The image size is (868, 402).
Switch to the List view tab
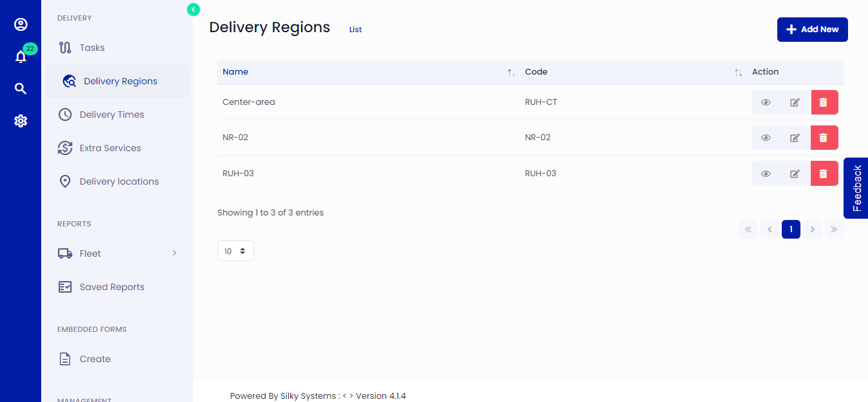click(355, 29)
